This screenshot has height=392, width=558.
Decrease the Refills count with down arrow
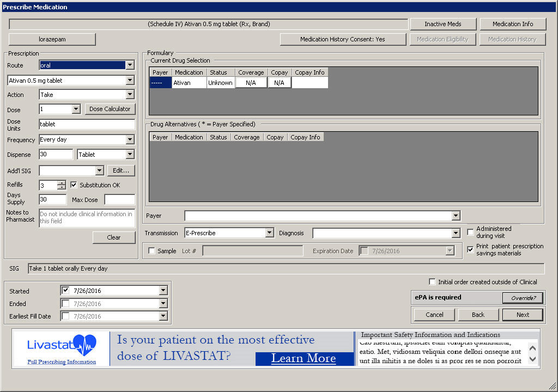62,187
